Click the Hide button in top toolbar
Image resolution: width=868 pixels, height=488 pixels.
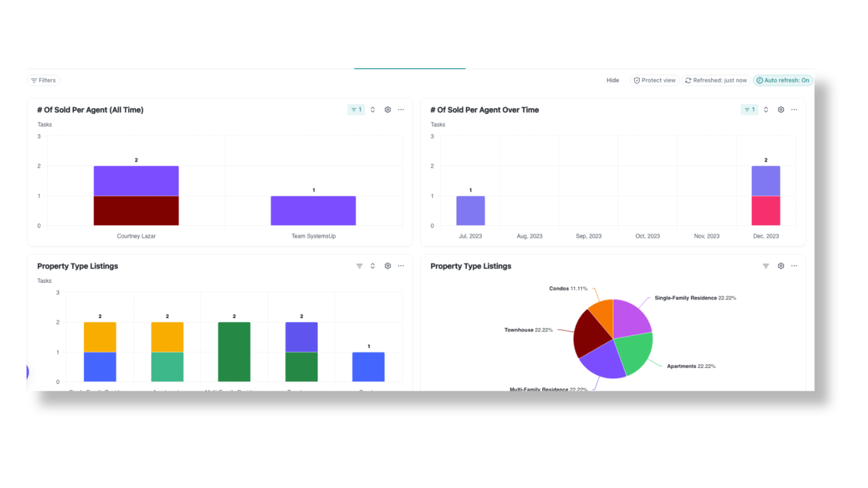pos(612,80)
